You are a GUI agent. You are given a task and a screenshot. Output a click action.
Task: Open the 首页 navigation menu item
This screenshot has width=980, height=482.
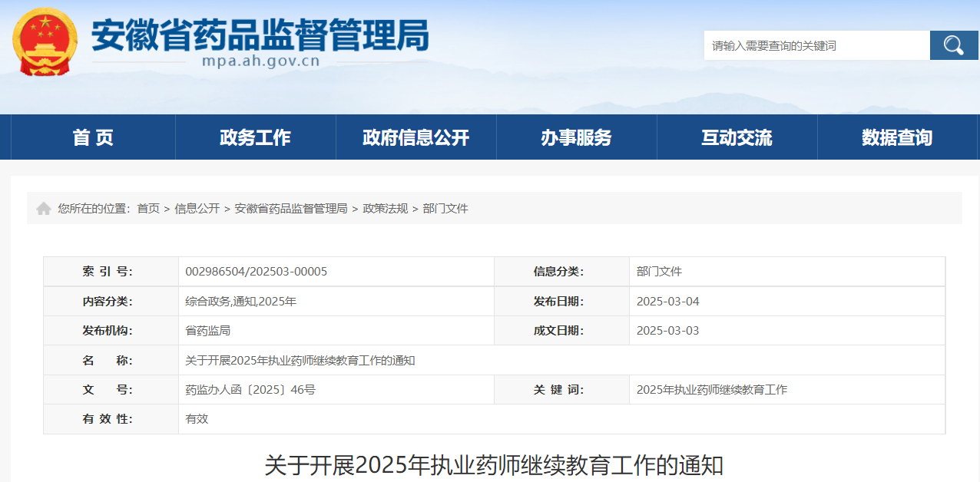point(93,137)
